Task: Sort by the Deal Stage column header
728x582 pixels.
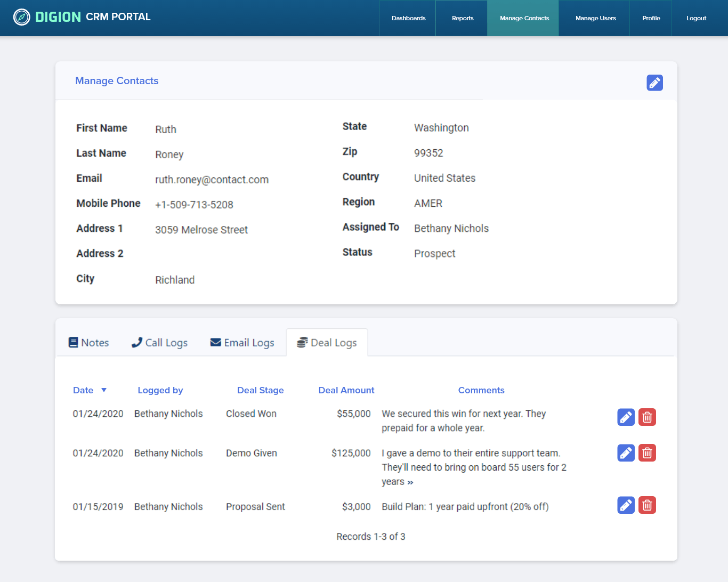Action: [260, 390]
